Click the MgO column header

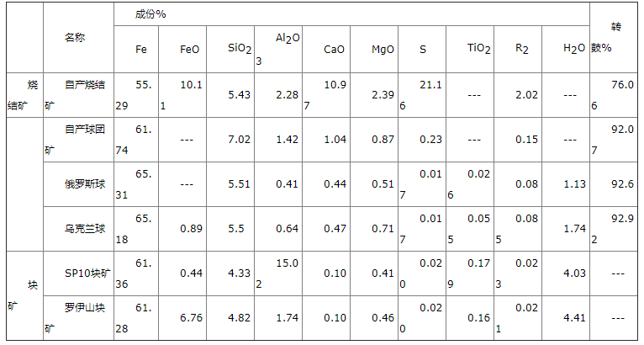pos(383,50)
